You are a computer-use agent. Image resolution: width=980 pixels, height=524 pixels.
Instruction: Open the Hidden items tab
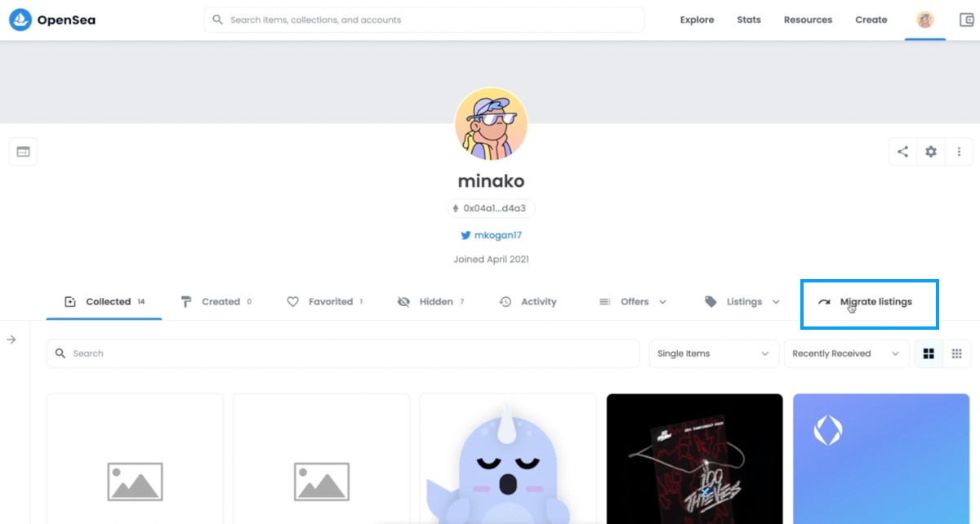[430, 301]
